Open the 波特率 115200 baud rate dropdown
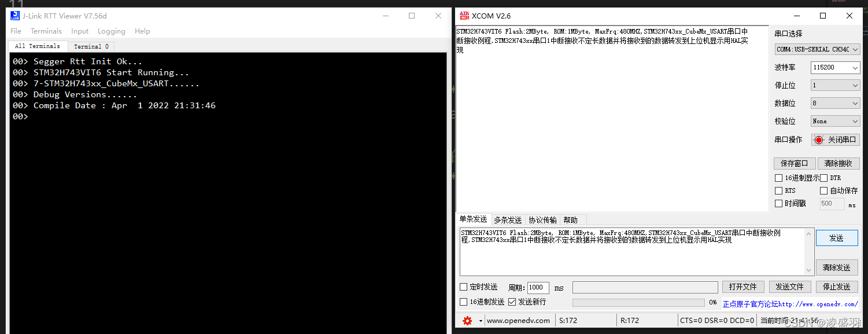868x334 pixels. [835, 68]
